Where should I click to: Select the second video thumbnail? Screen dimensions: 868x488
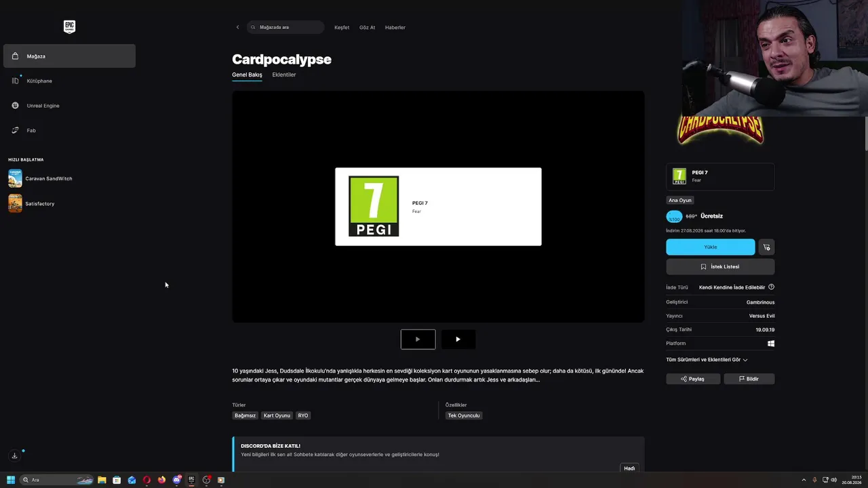pos(458,340)
